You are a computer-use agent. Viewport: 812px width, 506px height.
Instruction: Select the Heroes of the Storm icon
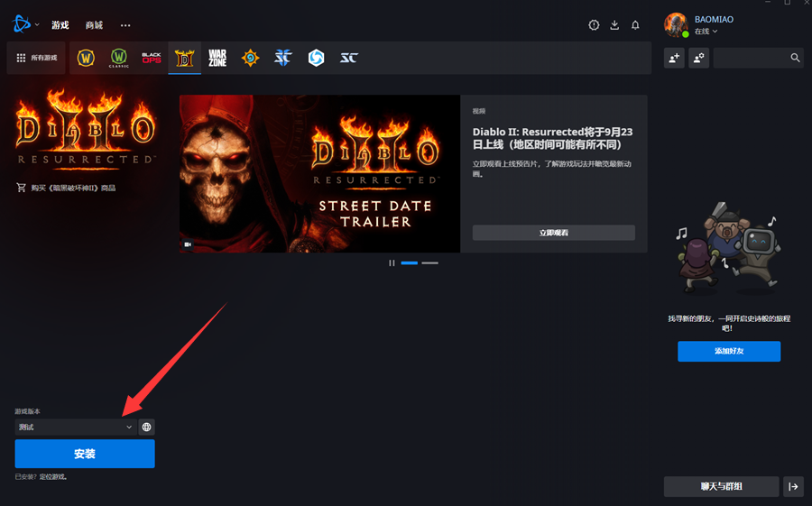[x=316, y=58]
